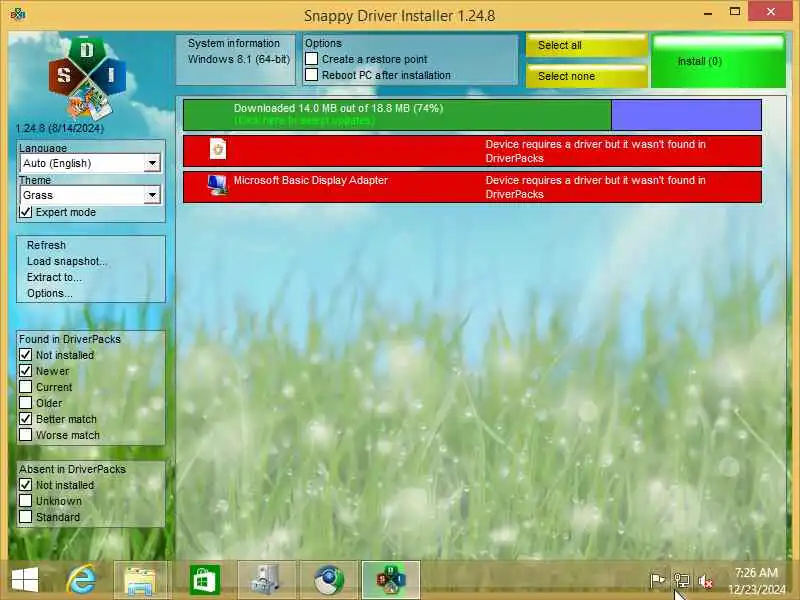Click the muted volume tray icon
The image size is (800, 600).
pos(706,581)
